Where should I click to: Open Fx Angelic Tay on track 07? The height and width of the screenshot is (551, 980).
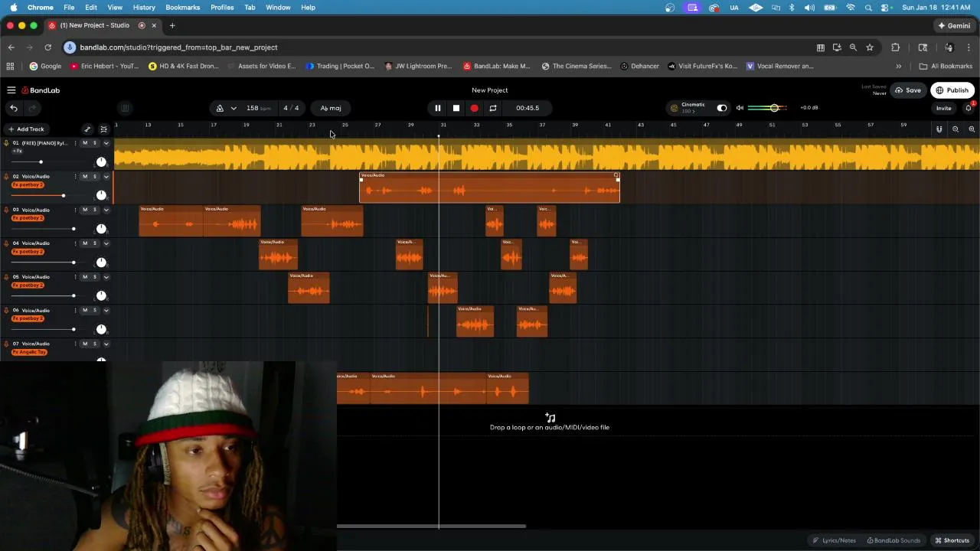click(30, 352)
